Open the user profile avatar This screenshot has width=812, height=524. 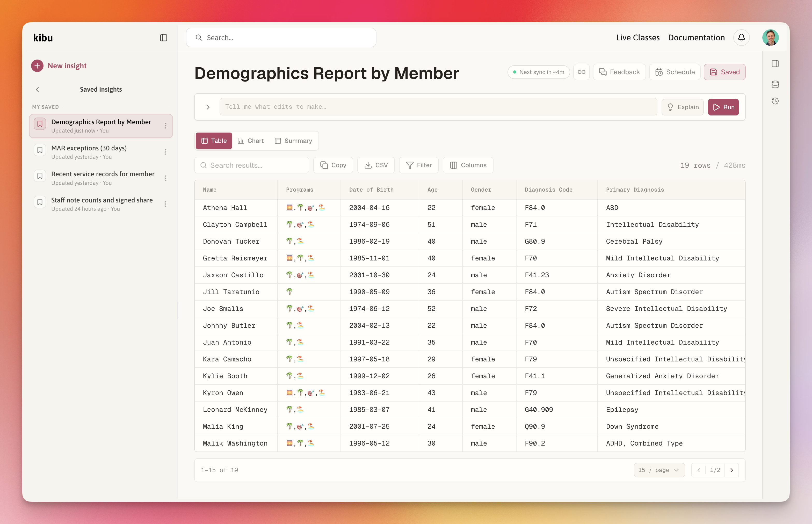(771, 38)
